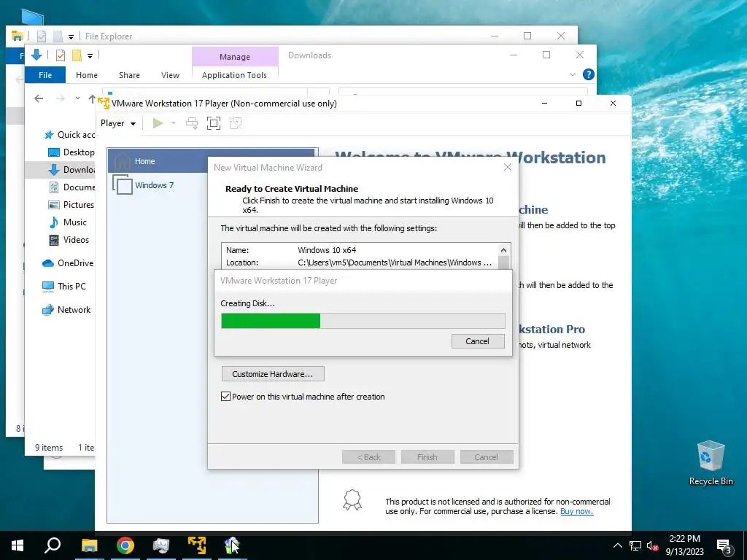Viewport: 747px width, 560px height.
Task: Click the taskbar clock showing 2:22 PM
Action: click(x=684, y=545)
